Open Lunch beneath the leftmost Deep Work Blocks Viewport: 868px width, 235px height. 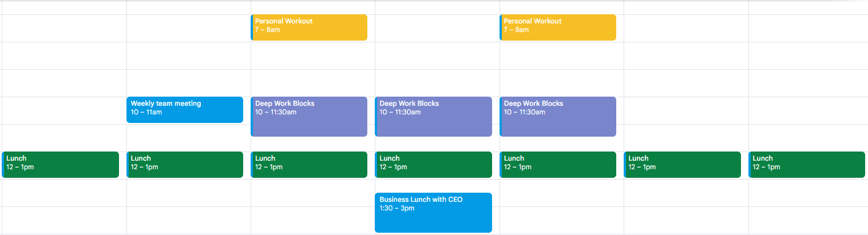coord(309,165)
